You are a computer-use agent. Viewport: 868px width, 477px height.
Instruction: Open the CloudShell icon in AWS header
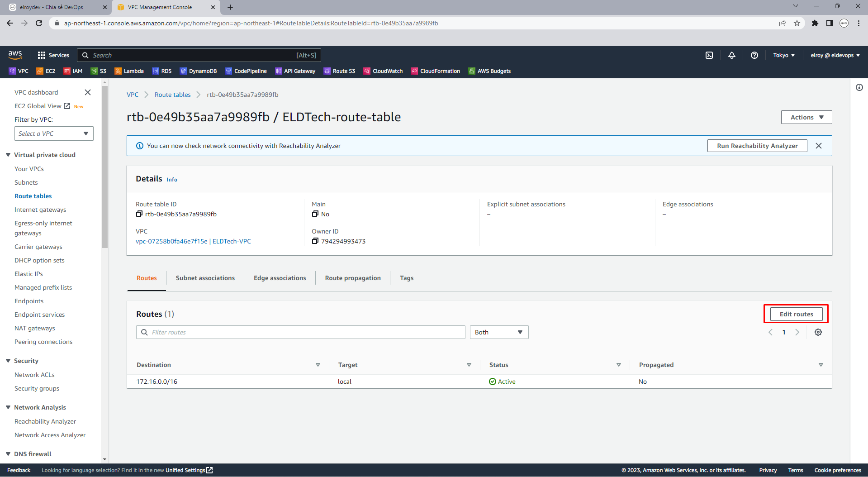[709, 55]
